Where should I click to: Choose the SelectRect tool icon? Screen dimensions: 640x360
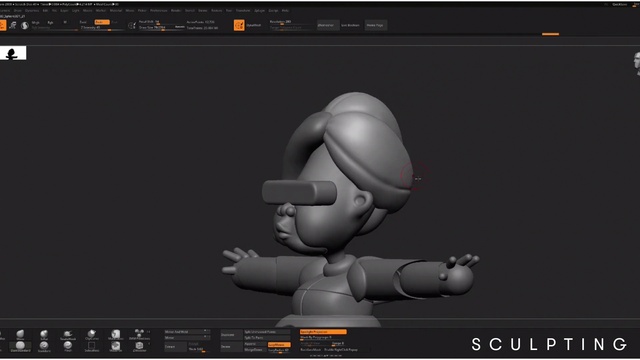coord(91,347)
